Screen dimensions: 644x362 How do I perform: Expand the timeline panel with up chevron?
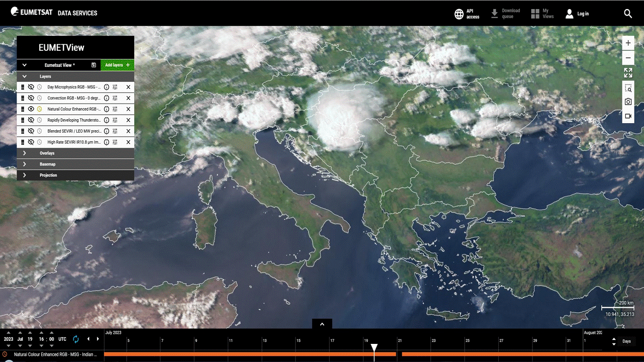point(322,324)
